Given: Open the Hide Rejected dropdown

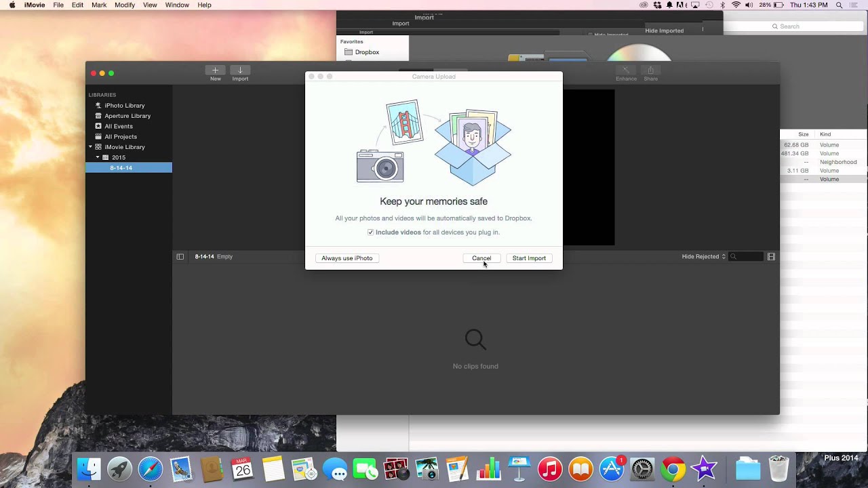Looking at the screenshot, I should (704, 257).
